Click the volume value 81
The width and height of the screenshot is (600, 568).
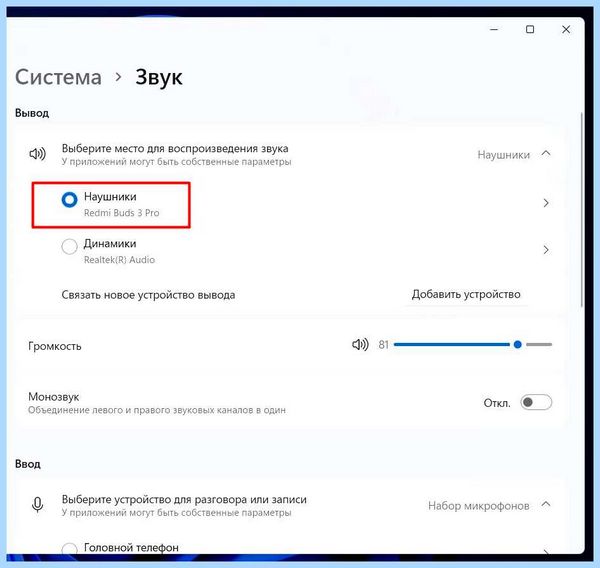(383, 345)
